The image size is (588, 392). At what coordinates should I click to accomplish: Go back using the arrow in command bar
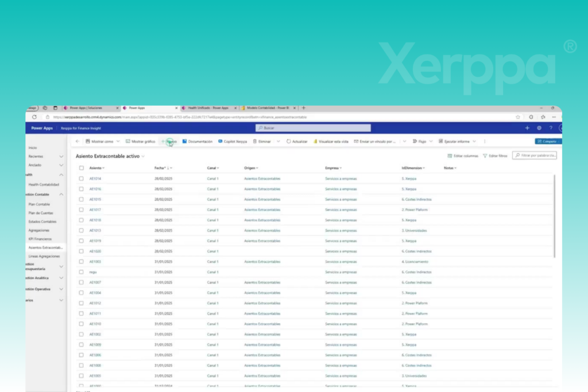[x=78, y=141]
